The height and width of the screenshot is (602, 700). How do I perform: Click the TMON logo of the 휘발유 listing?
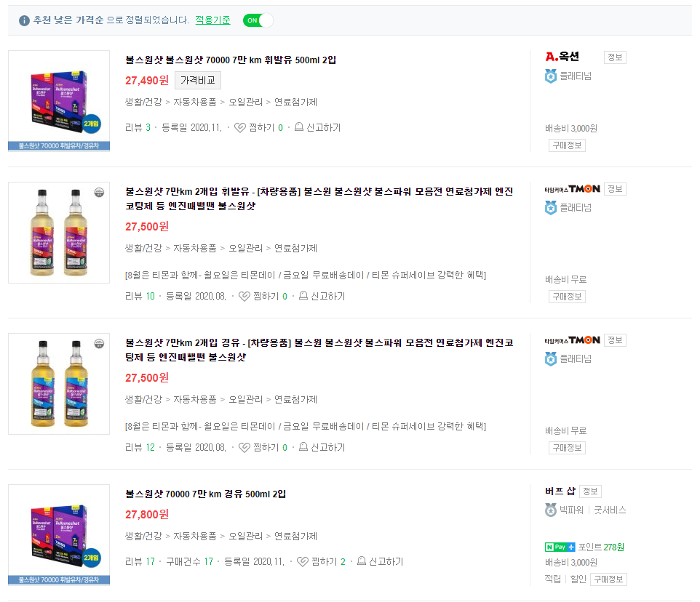point(573,189)
